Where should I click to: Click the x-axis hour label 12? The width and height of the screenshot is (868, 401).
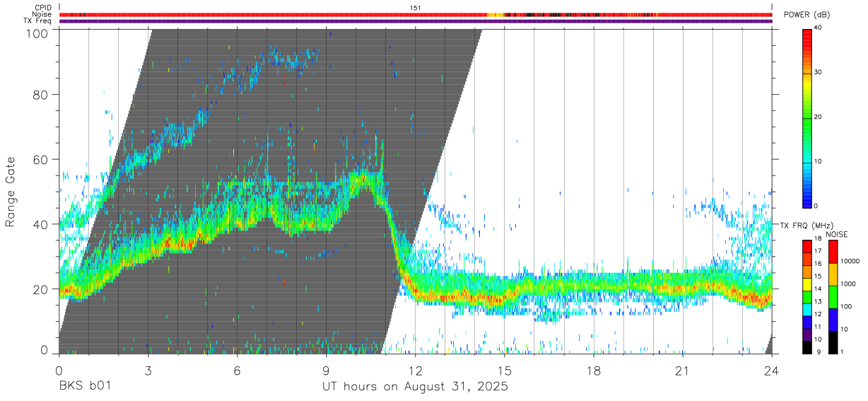[x=416, y=371]
